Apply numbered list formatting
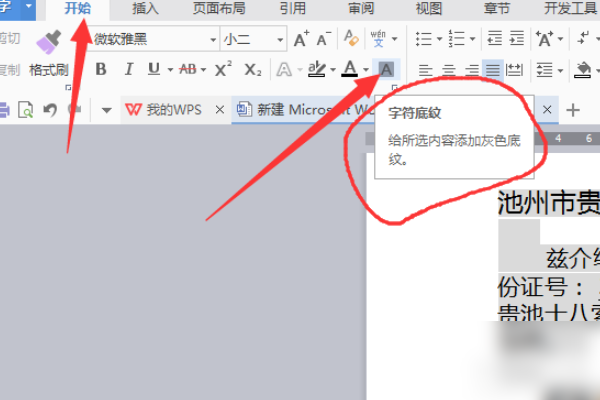The image size is (600, 400). coord(456,39)
